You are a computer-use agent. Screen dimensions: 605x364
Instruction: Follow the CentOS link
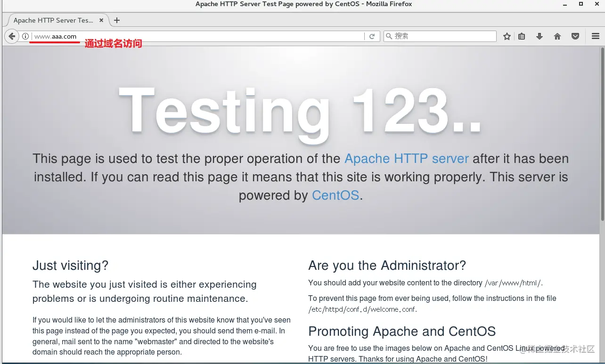335,195
